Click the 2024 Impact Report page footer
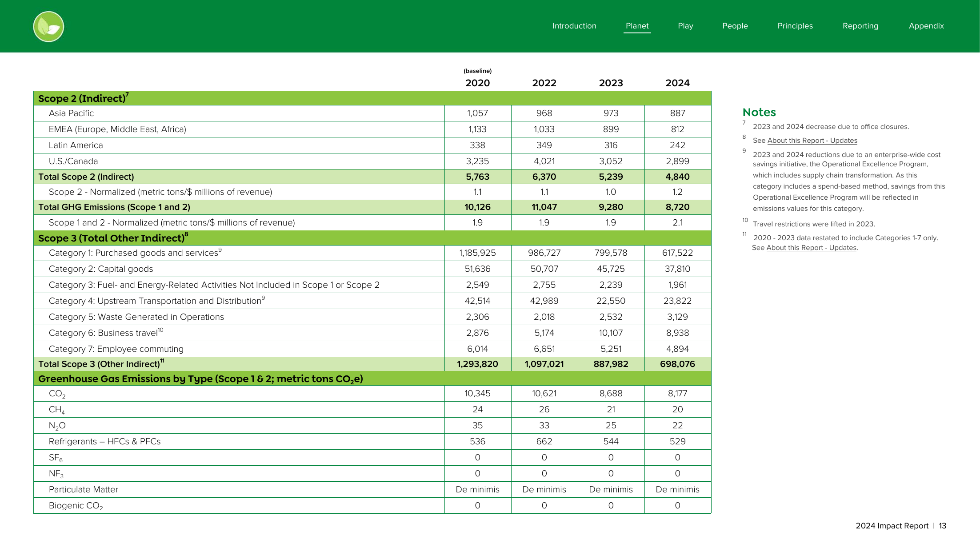 tap(900, 526)
